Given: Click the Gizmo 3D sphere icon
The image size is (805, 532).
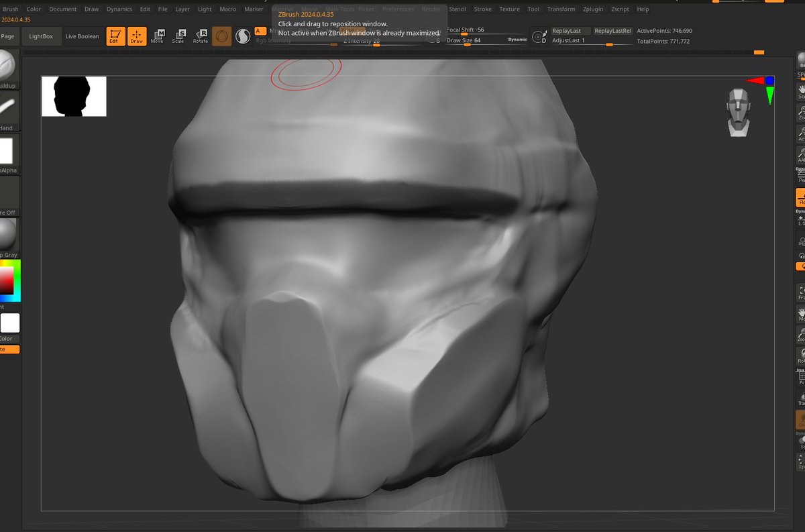Looking at the screenshot, I should (221, 36).
